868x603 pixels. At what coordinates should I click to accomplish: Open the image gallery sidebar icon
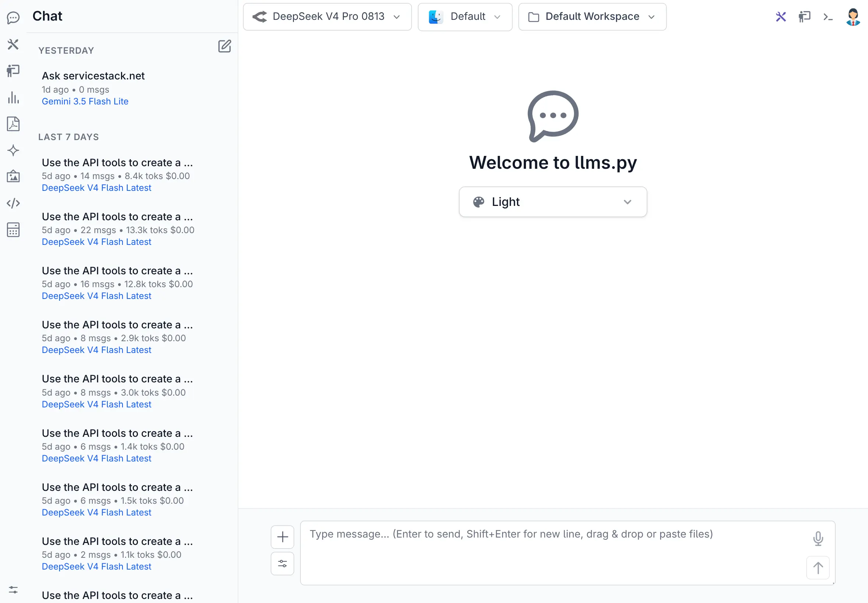tap(13, 176)
